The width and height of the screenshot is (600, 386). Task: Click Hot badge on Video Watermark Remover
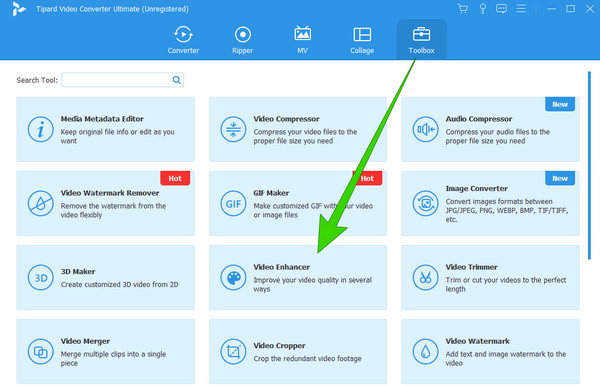click(x=175, y=178)
